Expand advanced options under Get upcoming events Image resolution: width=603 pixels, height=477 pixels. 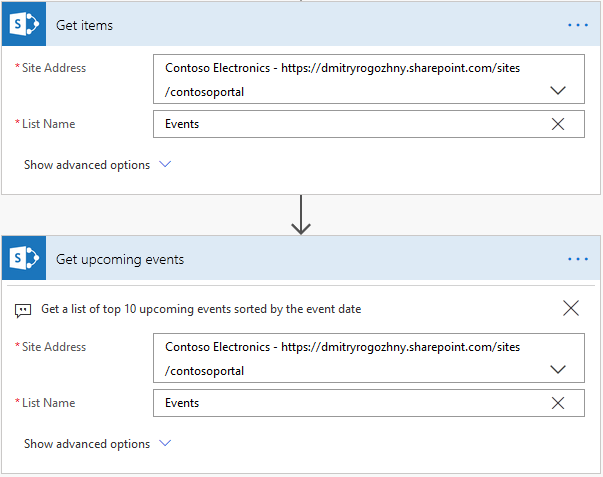pyautogui.click(x=97, y=444)
